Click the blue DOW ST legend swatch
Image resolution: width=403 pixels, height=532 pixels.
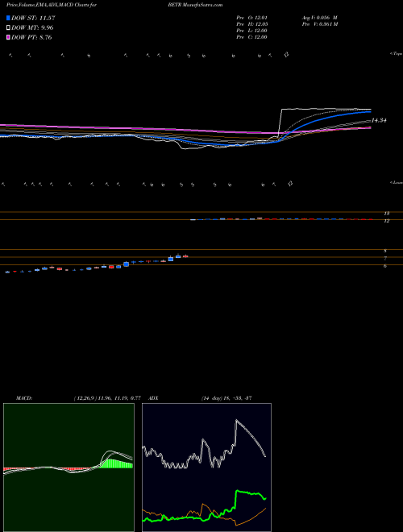[x=8, y=18]
